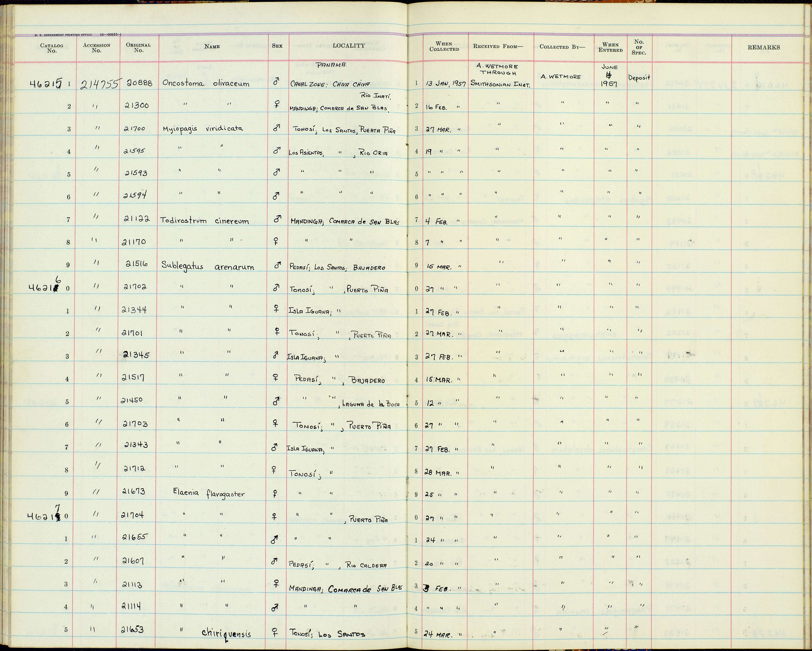Click the 'Sex' column header
This screenshot has height=651, width=812.
click(x=277, y=46)
